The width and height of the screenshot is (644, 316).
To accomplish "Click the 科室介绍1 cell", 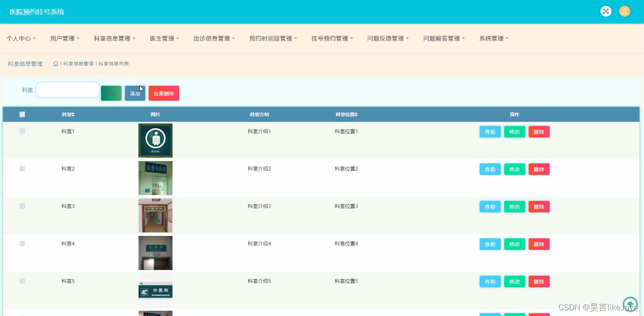I will click(259, 131).
